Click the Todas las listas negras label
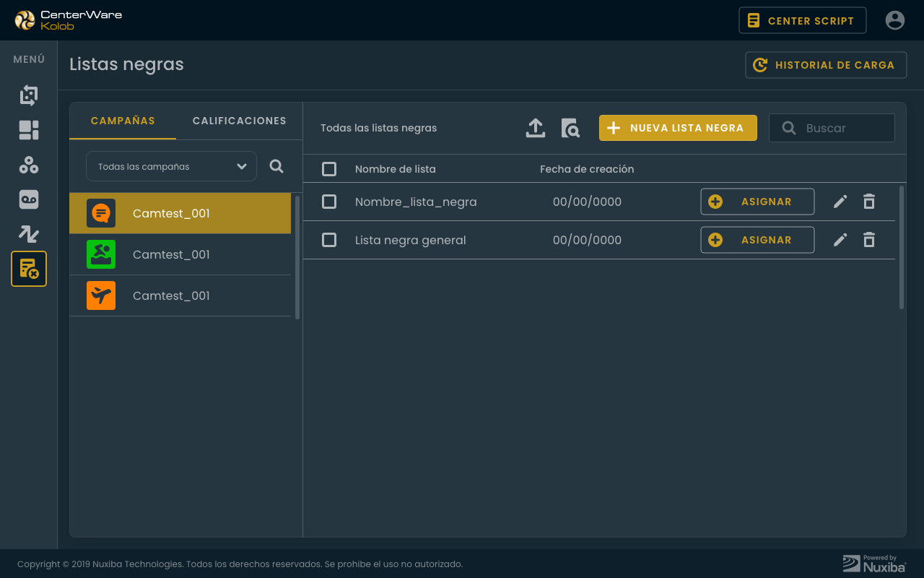Screen dimensions: 924x578 click(379, 128)
